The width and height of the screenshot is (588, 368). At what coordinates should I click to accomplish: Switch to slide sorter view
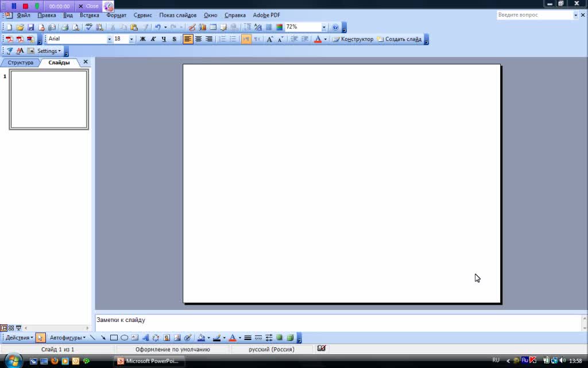pyautogui.click(x=11, y=328)
